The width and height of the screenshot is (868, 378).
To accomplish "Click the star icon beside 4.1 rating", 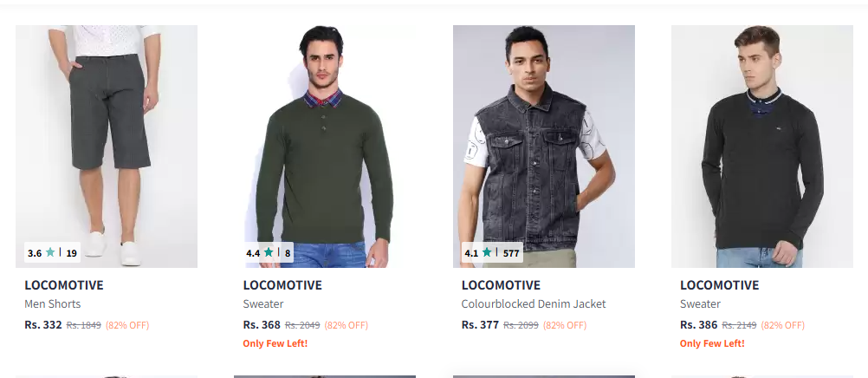I will point(487,253).
